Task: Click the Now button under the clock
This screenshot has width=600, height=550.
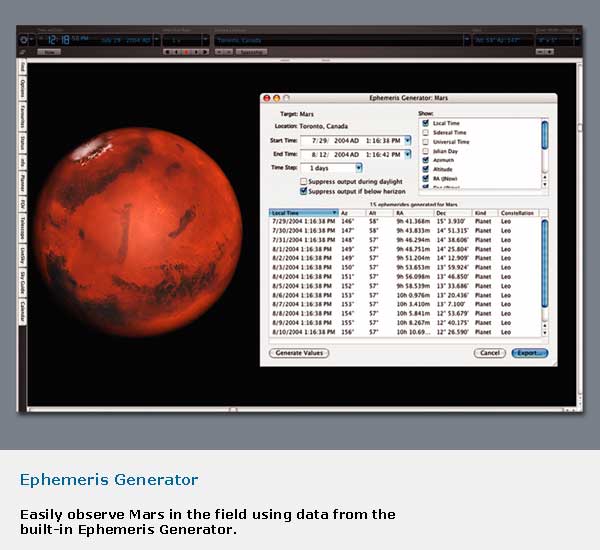Action: point(49,52)
